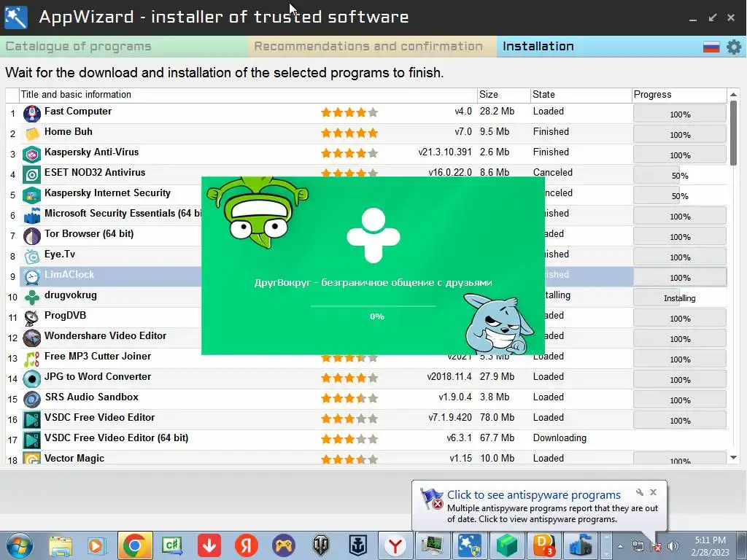The image size is (747, 560).
Task: Click the ДругВокруг installer logo
Action: (373, 236)
